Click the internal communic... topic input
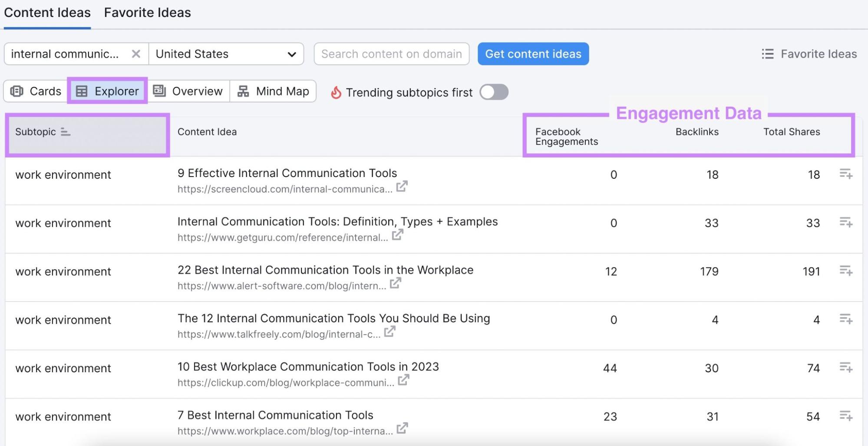Image resolution: width=868 pixels, height=446 pixels. point(65,54)
